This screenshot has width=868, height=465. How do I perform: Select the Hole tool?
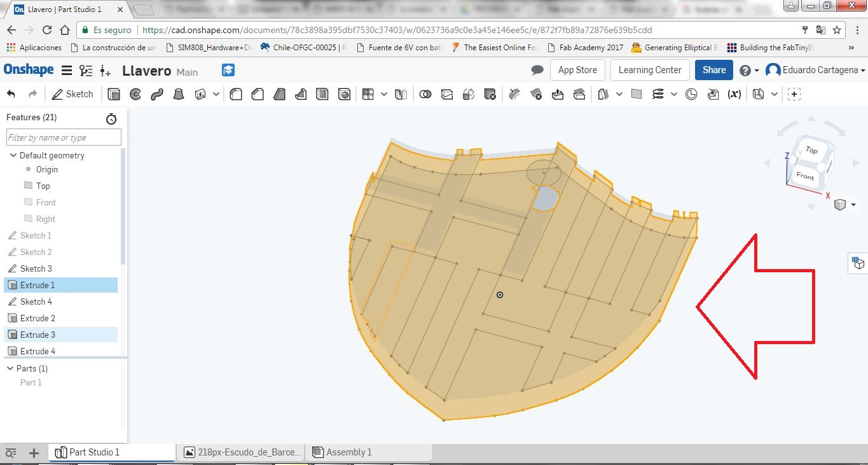(344, 94)
